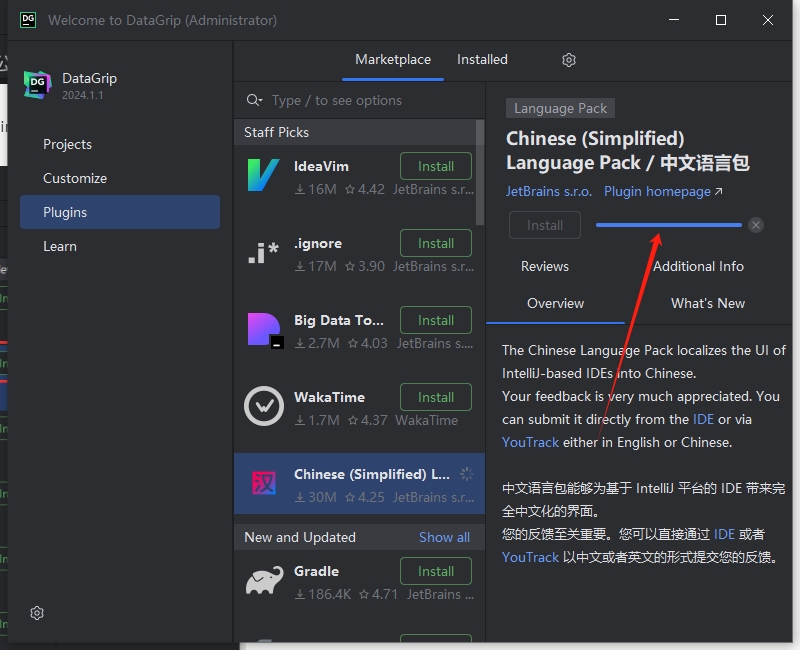Open the What's New tab

pos(708,304)
